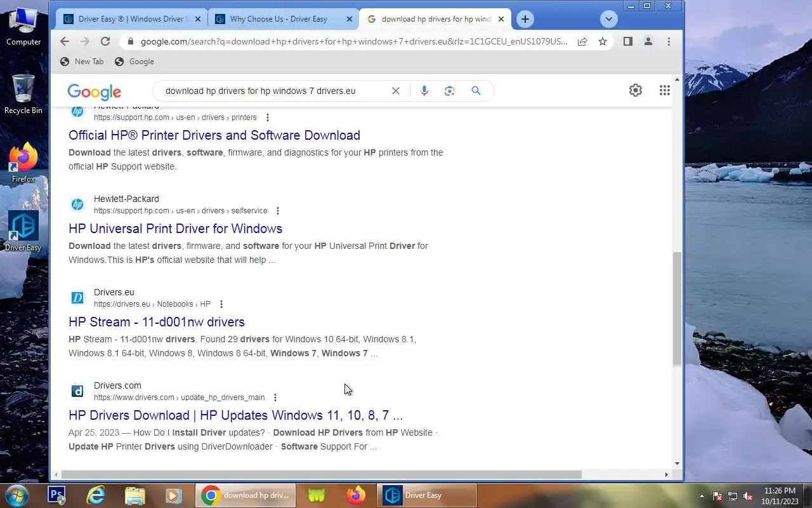
Task: Search by image with Google Lens icon
Action: coord(450,91)
